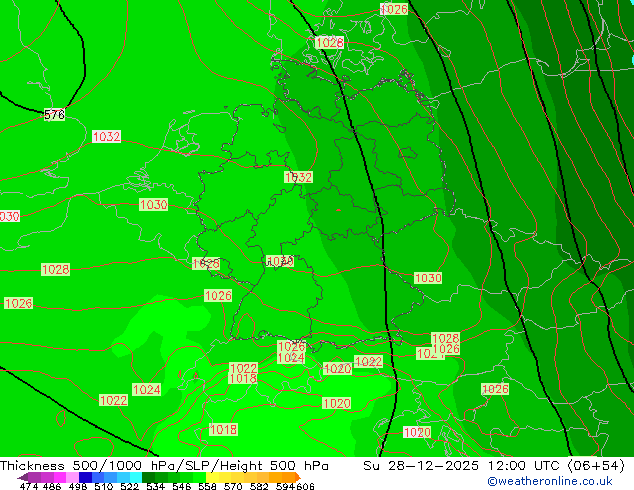
Task: Click the "522" legend value
Action: pyautogui.click(x=129, y=486)
